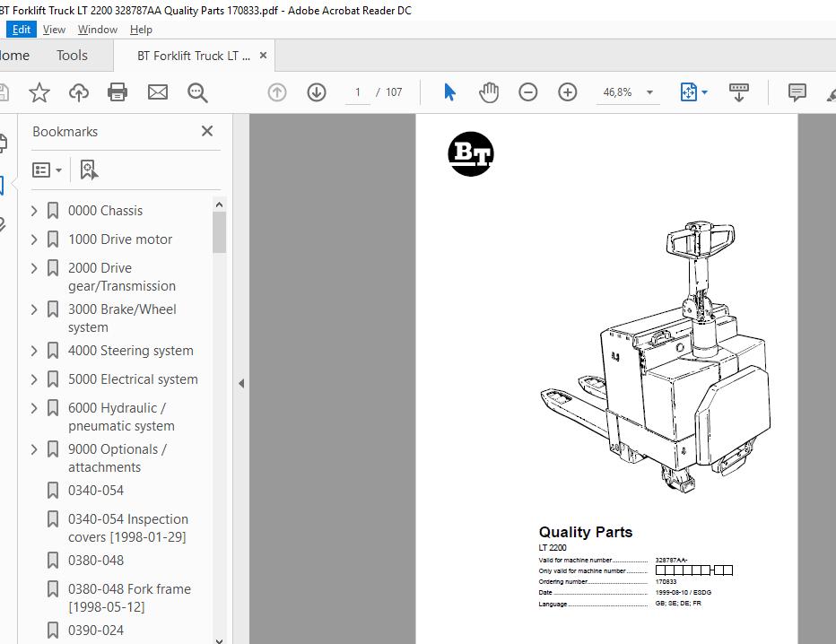Select the 0340-054 bookmark
This screenshot has height=644, width=836.
point(96,491)
